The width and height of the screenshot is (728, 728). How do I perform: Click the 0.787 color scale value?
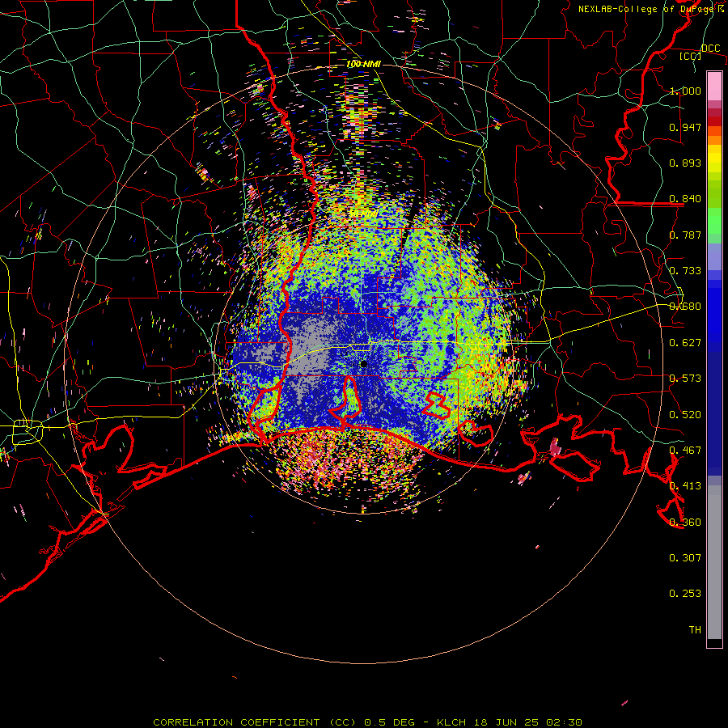685,235
